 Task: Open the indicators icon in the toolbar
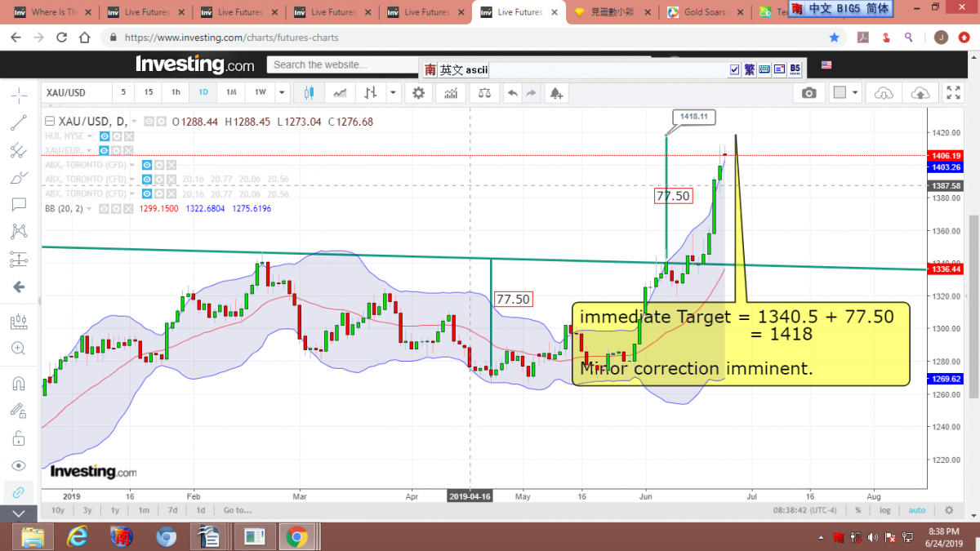tap(450, 93)
